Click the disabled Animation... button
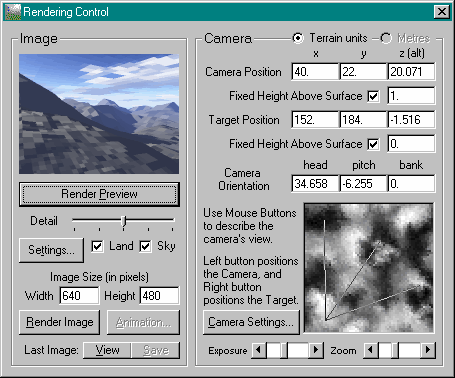The image size is (455, 378). coord(143,322)
